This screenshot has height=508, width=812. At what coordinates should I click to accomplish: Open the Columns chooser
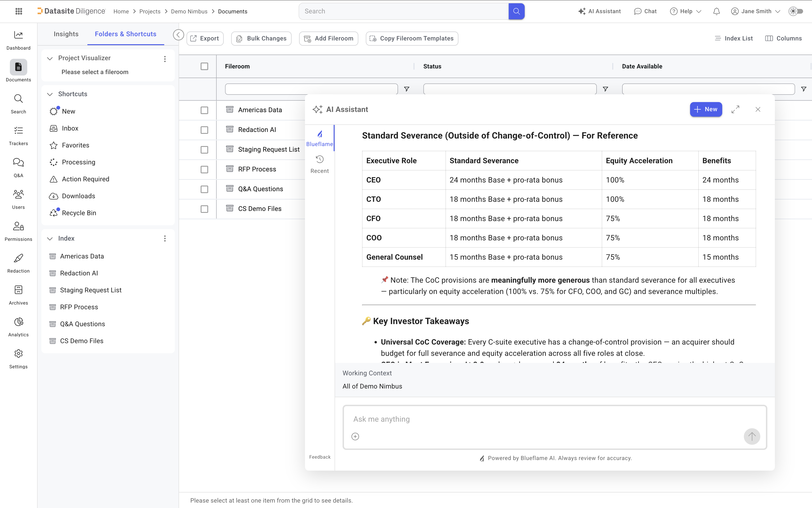pyautogui.click(x=783, y=38)
